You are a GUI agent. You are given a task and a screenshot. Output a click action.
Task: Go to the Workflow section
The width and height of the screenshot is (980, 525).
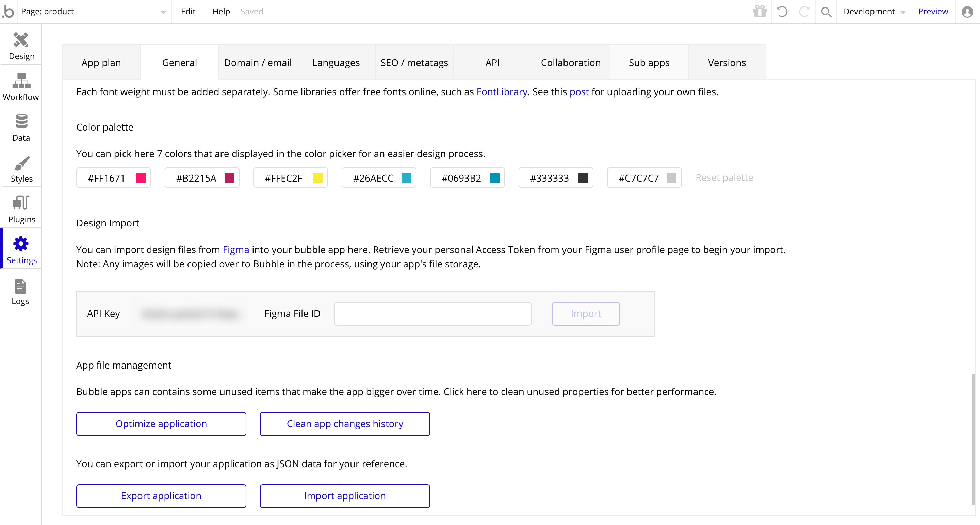(x=21, y=87)
